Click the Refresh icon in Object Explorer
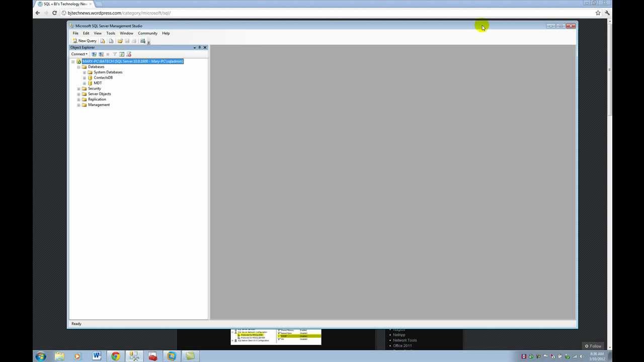The image size is (644, 362). [122, 54]
